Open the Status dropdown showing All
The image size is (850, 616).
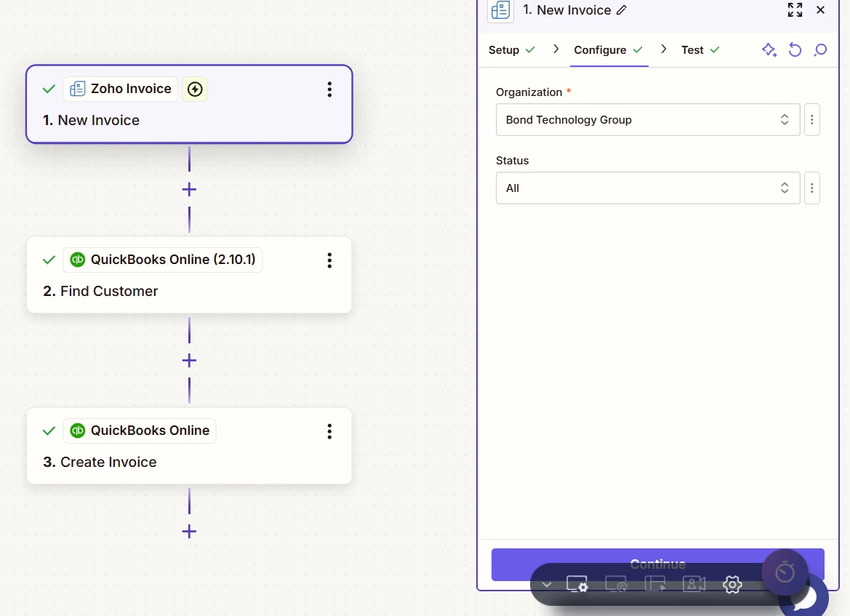pos(648,188)
